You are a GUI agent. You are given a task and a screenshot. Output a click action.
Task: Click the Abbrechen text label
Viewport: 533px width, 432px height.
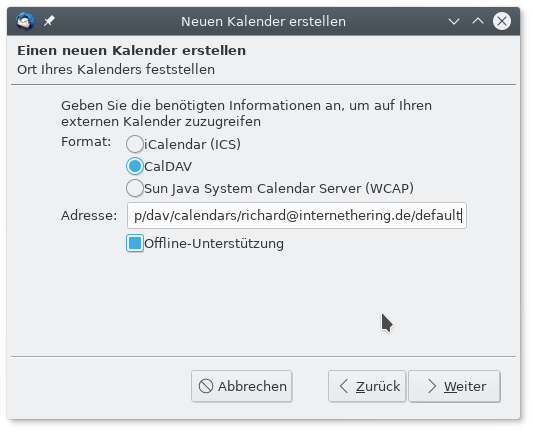pyautogui.click(x=252, y=386)
